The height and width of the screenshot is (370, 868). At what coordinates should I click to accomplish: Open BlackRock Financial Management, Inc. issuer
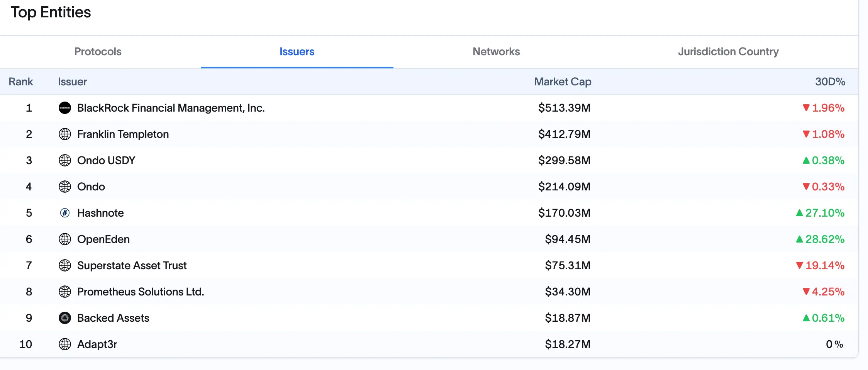(171, 108)
